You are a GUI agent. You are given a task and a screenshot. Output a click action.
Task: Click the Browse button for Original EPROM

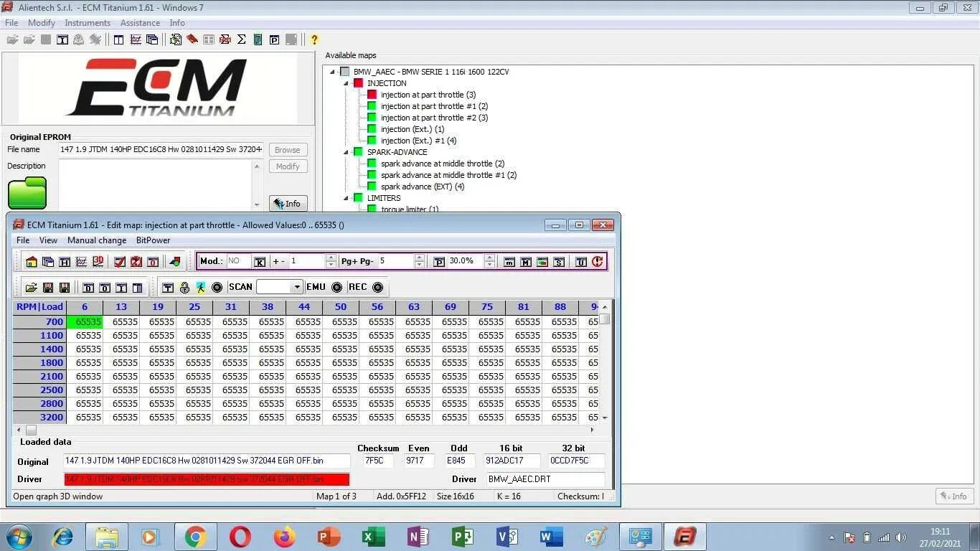pyautogui.click(x=287, y=150)
